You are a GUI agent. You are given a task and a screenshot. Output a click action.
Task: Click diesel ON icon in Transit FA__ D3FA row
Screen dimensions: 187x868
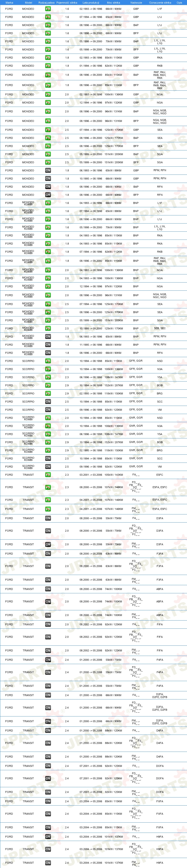48,518
